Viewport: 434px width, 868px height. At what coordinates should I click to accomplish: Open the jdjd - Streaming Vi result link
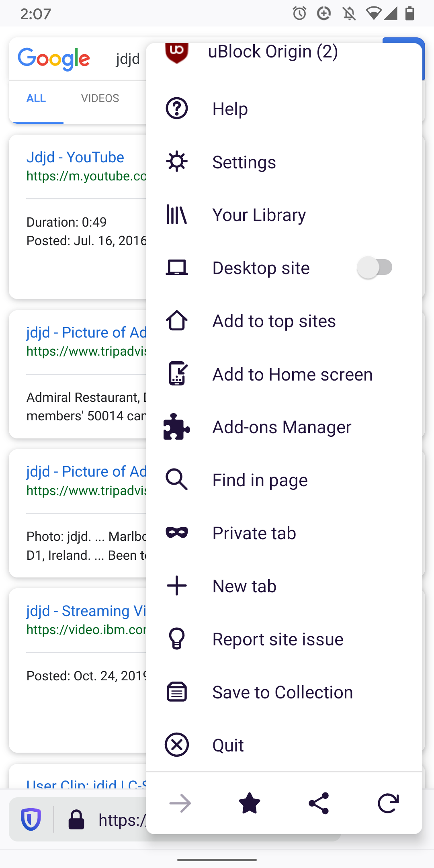click(x=86, y=611)
